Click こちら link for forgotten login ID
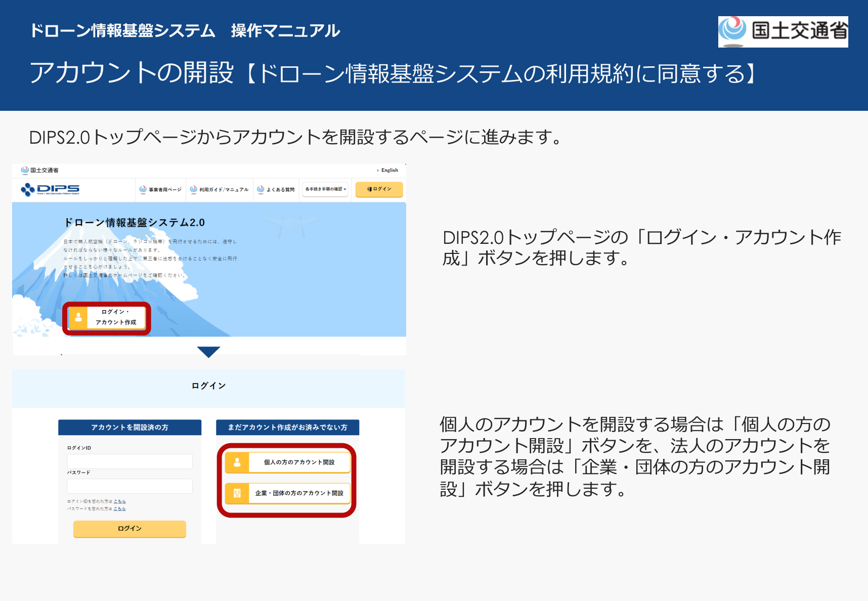 tap(120, 501)
